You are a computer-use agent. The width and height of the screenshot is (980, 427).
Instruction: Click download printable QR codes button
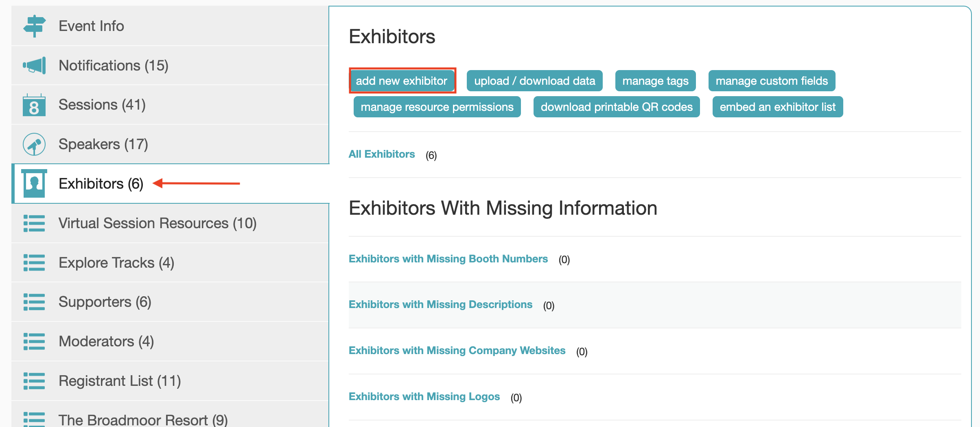click(x=616, y=107)
